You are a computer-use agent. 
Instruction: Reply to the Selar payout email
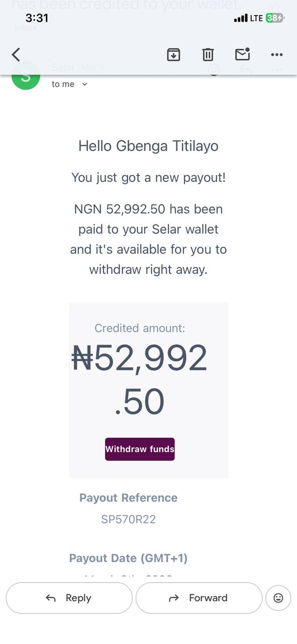[69, 598]
